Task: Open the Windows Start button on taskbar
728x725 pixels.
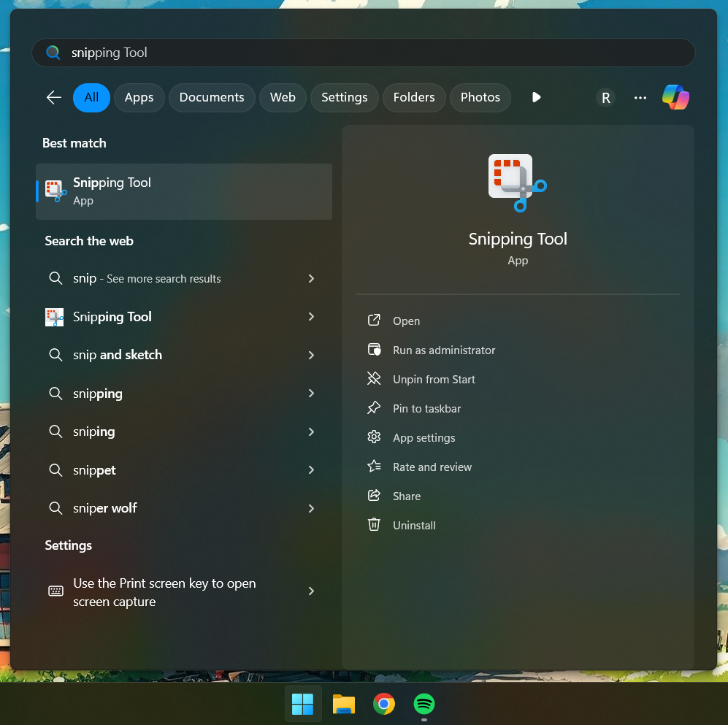Action: pos(303,704)
